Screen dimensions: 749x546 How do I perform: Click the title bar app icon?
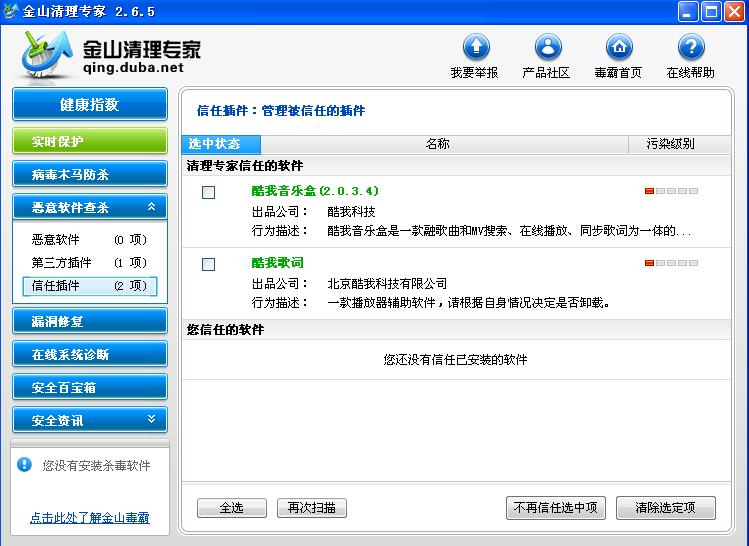pos(10,11)
